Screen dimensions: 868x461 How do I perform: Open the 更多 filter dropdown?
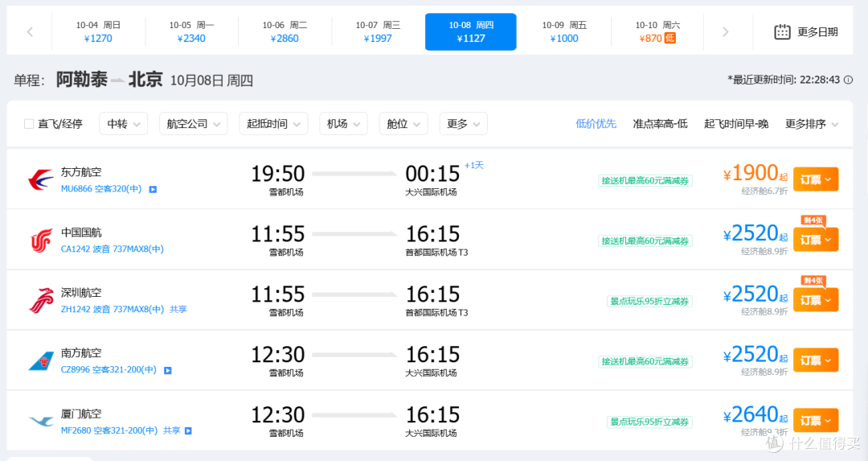[464, 124]
